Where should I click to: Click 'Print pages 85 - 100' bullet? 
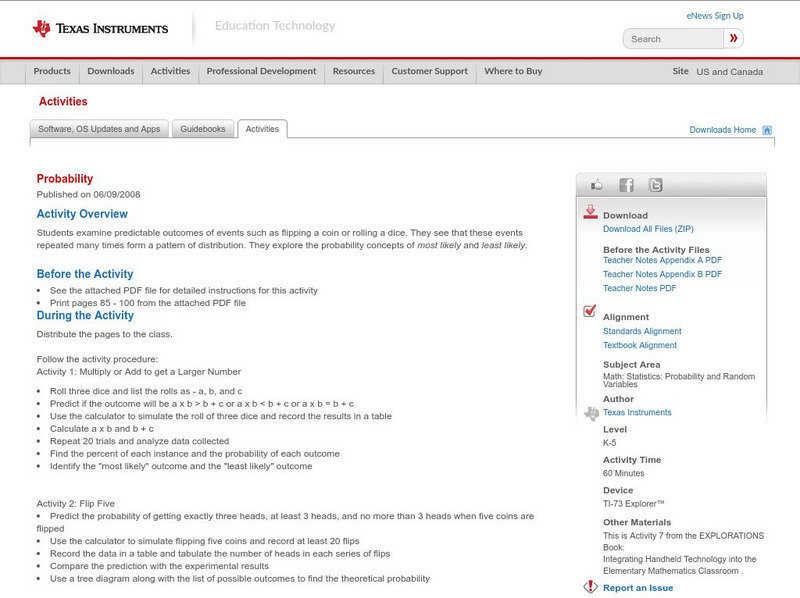coord(147,303)
